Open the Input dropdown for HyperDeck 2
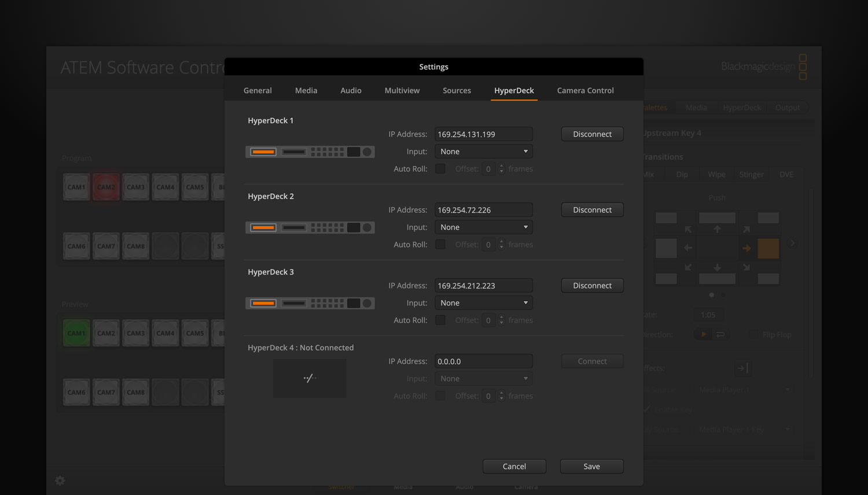 [x=483, y=227]
